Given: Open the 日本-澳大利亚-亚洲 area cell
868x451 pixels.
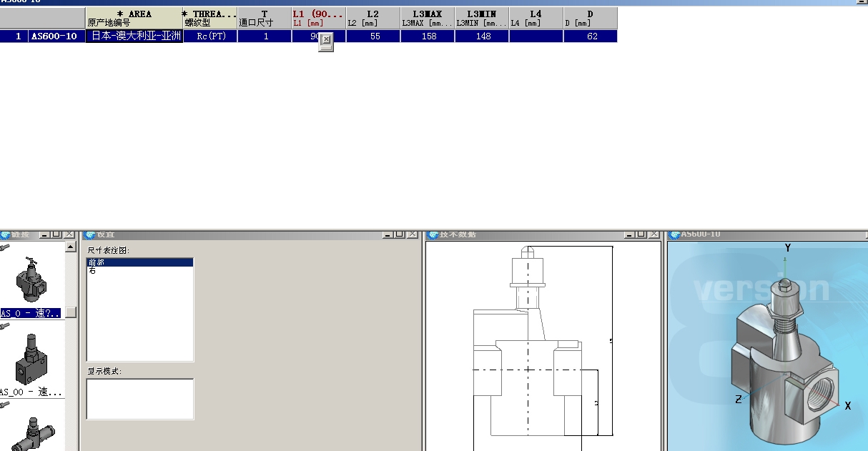Looking at the screenshot, I should click(x=134, y=36).
